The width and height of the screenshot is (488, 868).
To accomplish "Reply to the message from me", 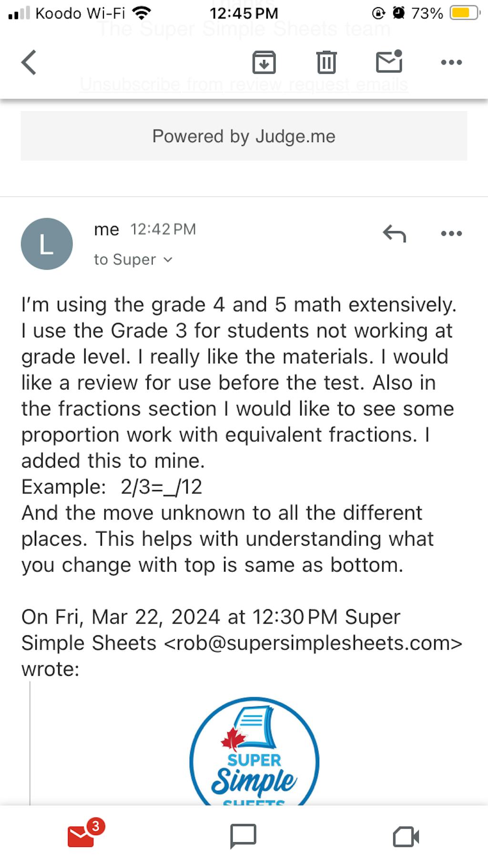I will click(394, 233).
